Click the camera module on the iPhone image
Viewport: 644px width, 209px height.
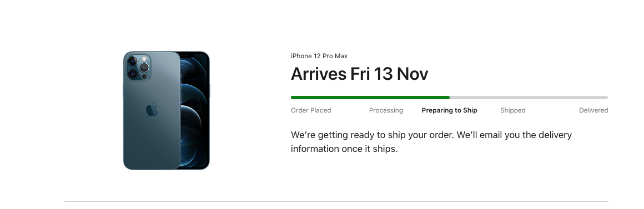coord(138,68)
